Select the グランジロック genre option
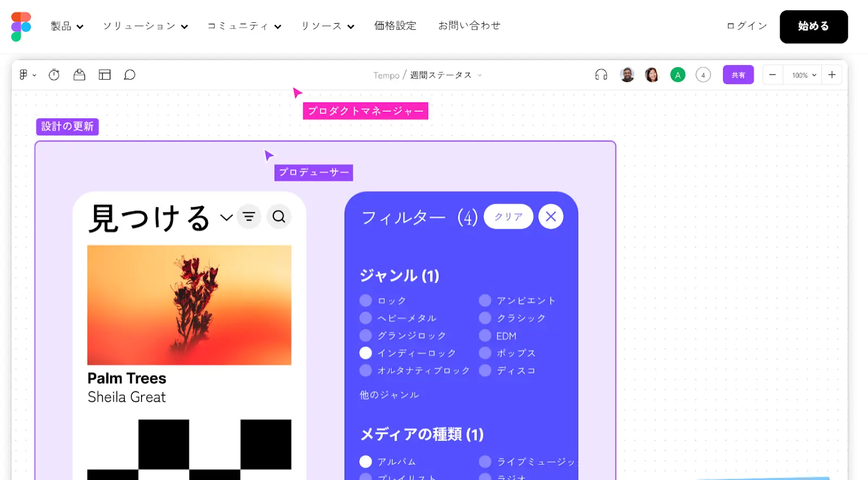 (x=366, y=335)
